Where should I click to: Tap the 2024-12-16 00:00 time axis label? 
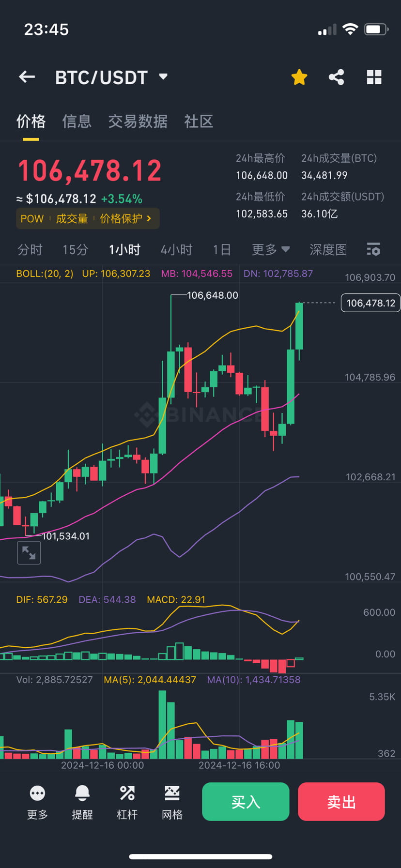(102, 765)
